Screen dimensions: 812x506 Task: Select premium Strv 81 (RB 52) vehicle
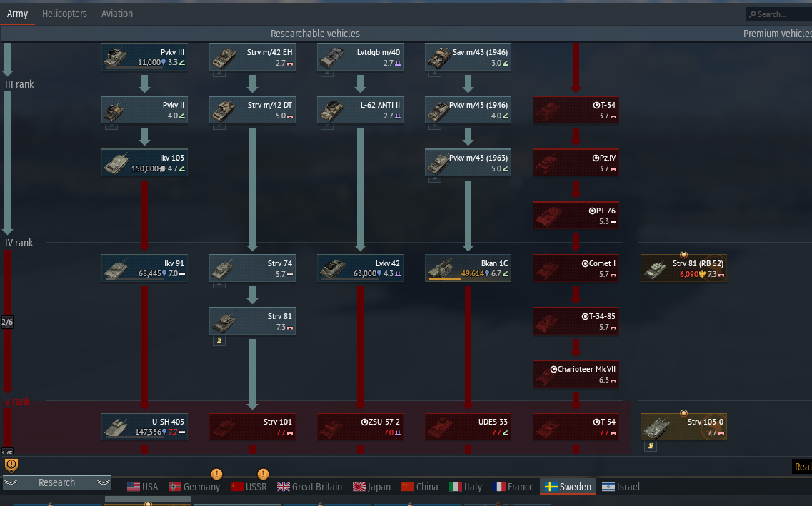pyautogui.click(x=683, y=268)
